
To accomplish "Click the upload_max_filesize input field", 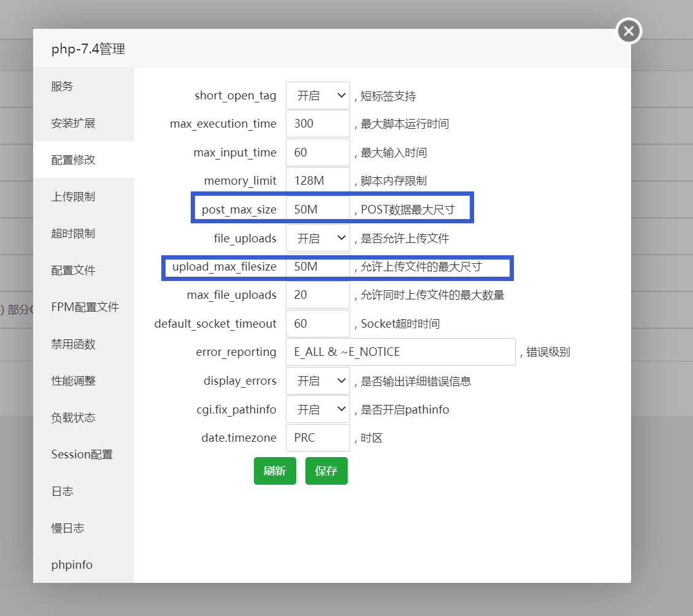I will (317, 266).
